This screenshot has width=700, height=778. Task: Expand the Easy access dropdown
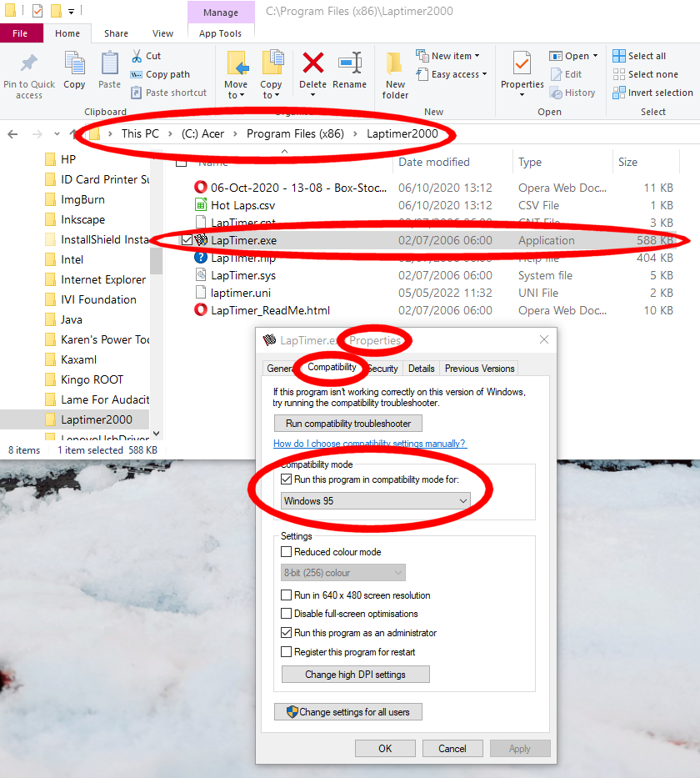(455, 74)
